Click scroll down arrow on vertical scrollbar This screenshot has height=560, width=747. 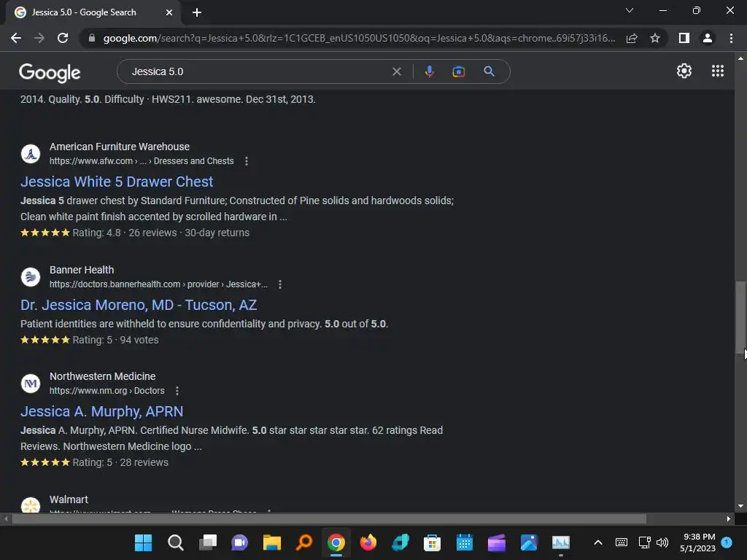[x=740, y=506]
